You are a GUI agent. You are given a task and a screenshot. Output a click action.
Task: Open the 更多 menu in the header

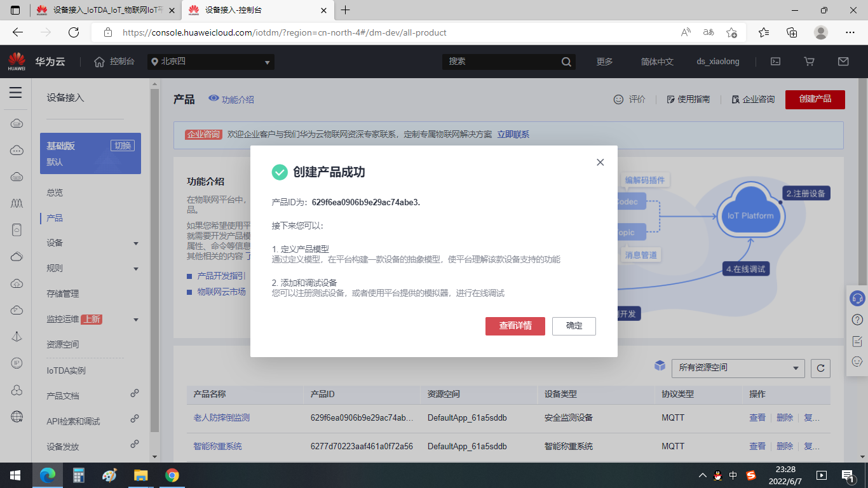pyautogui.click(x=605, y=62)
